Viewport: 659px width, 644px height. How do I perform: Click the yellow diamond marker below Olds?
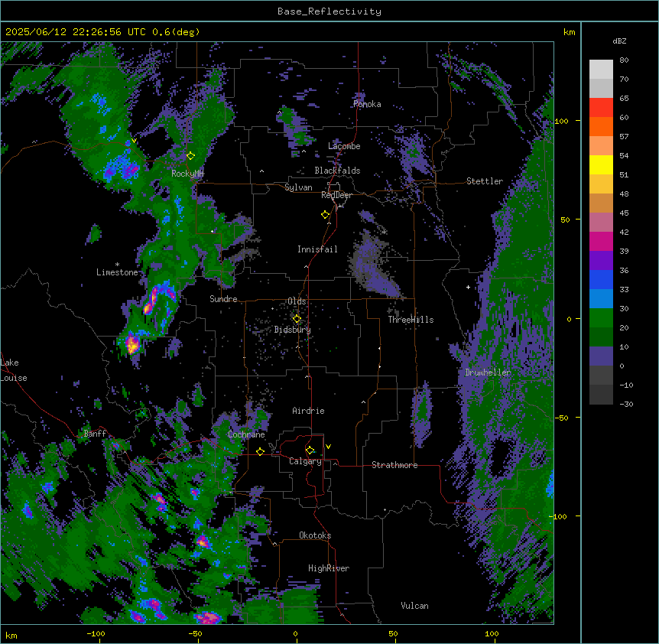[x=297, y=318]
